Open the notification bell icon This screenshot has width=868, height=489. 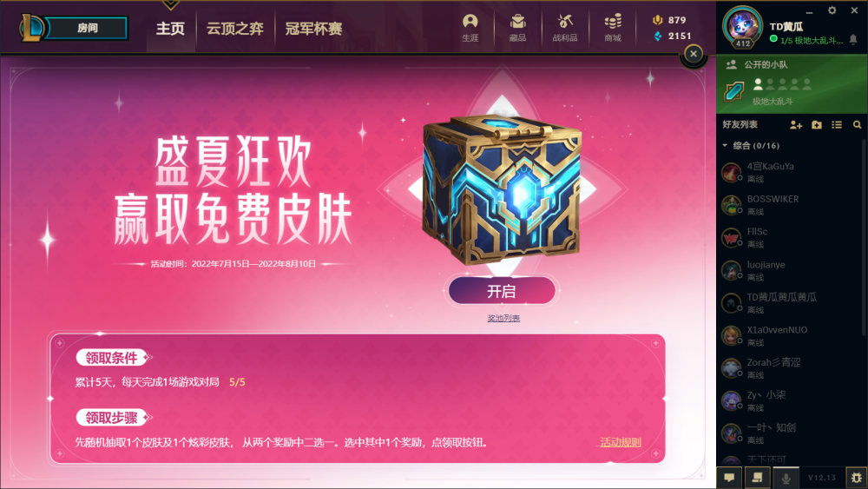point(853,39)
